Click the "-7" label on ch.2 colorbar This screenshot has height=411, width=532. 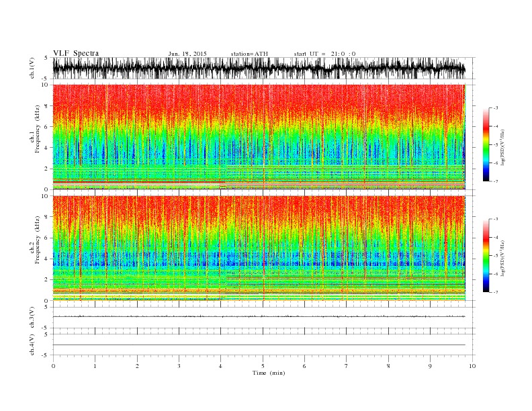pyautogui.click(x=495, y=292)
